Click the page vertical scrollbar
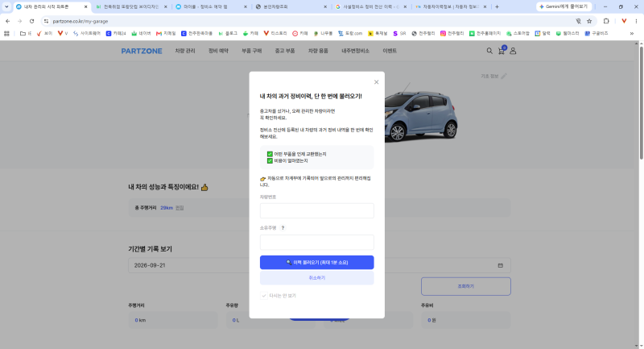 (x=641, y=103)
